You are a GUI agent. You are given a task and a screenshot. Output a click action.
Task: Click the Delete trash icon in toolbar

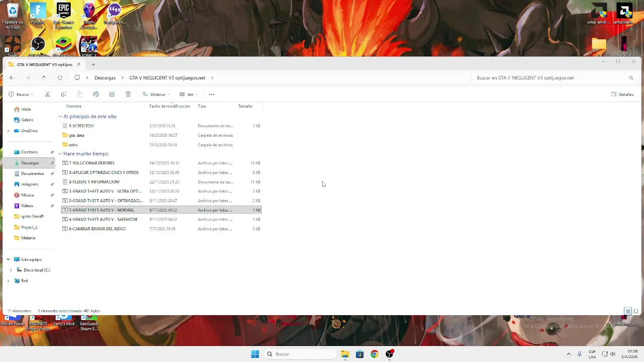(x=128, y=95)
